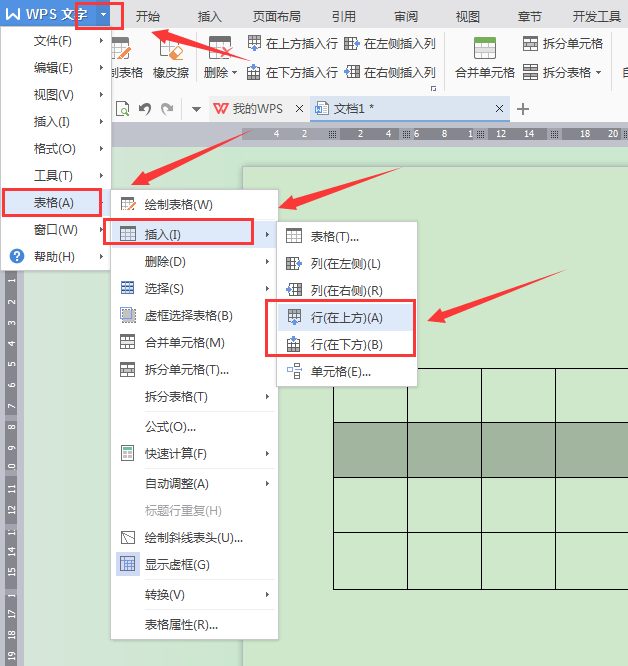Viewport: 628px width, 666px height.
Task: Switch to the 审阅 ribbon tab
Action: [x=406, y=17]
